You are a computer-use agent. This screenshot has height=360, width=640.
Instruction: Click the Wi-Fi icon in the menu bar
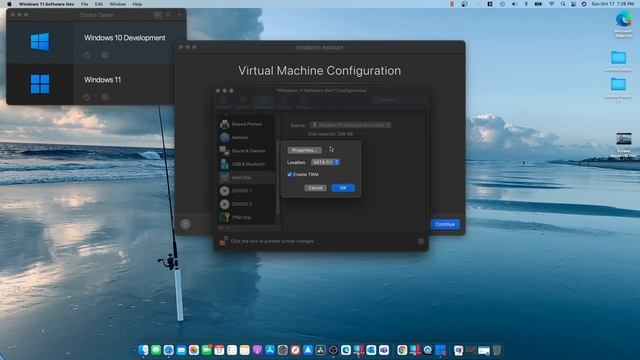click(x=551, y=4)
